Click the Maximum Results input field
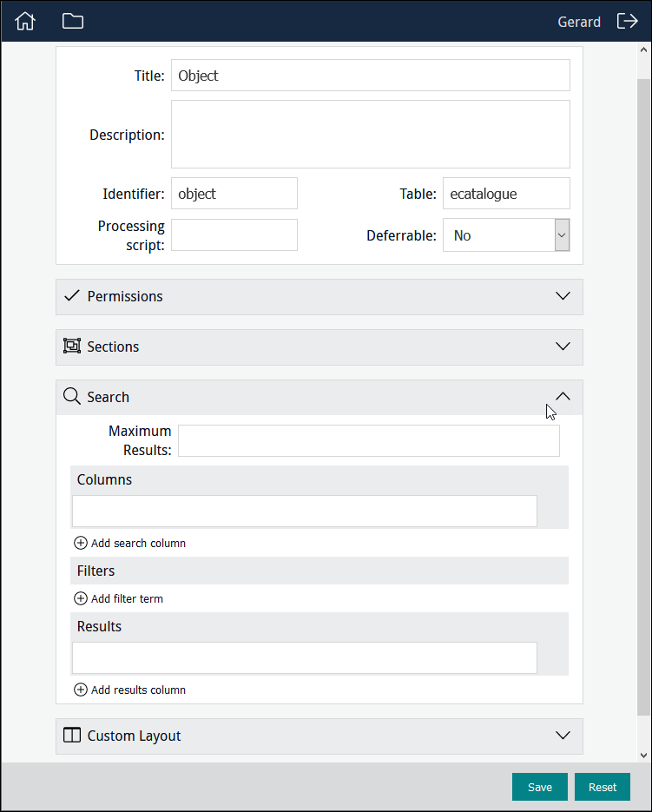The height and width of the screenshot is (812, 652). click(369, 440)
